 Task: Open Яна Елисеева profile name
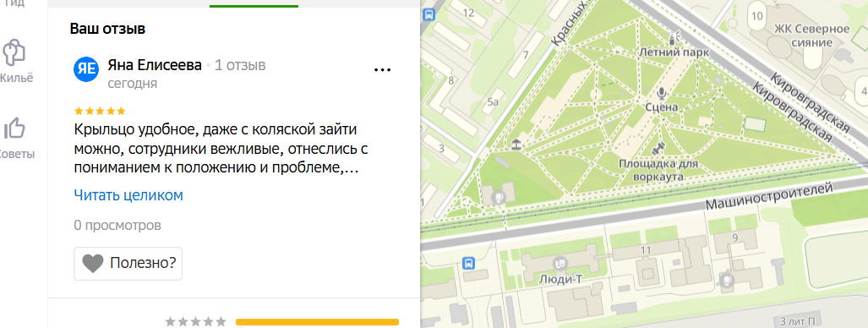pos(155,65)
